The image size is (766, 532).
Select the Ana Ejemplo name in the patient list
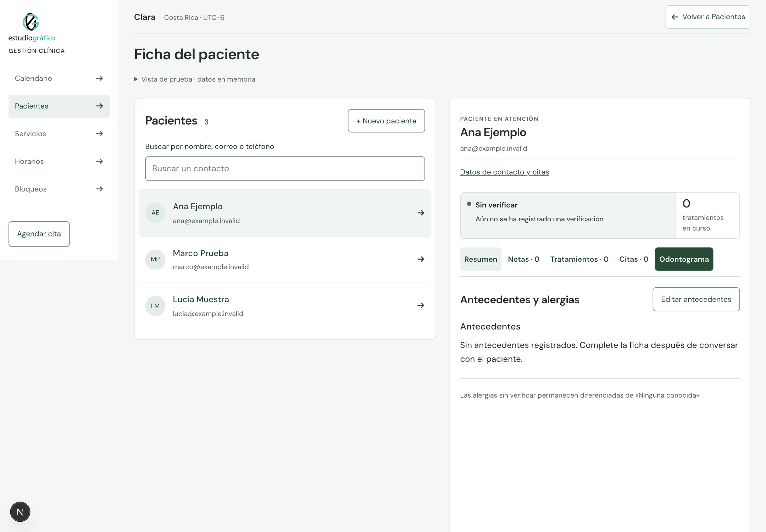click(x=198, y=206)
